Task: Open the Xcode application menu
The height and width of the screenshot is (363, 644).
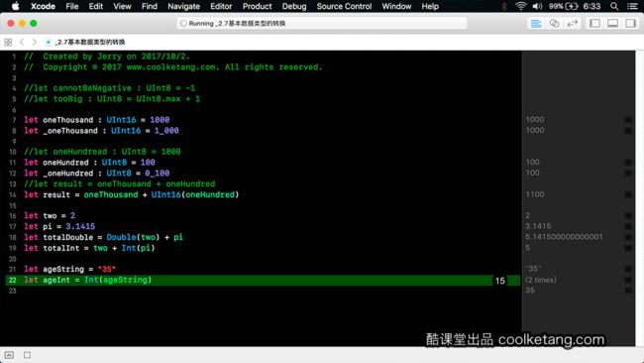Action: [x=43, y=6]
